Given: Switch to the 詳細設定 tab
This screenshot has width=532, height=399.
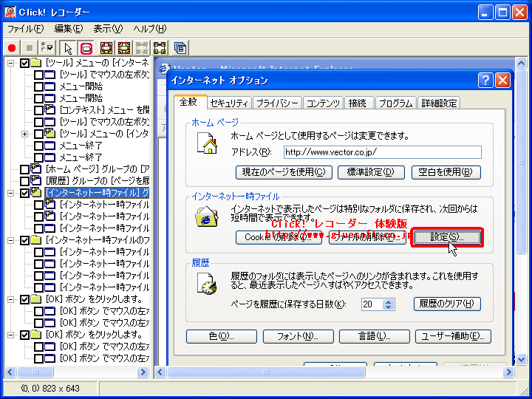Looking at the screenshot, I should click(439, 103).
